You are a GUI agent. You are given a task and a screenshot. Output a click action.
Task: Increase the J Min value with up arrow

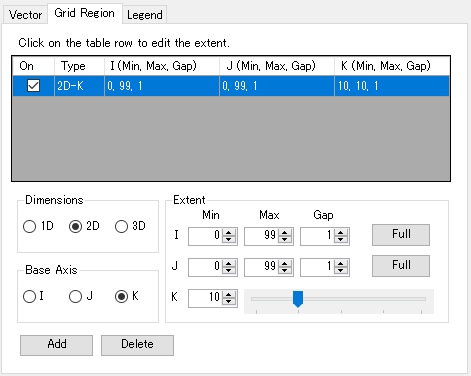pos(229,264)
